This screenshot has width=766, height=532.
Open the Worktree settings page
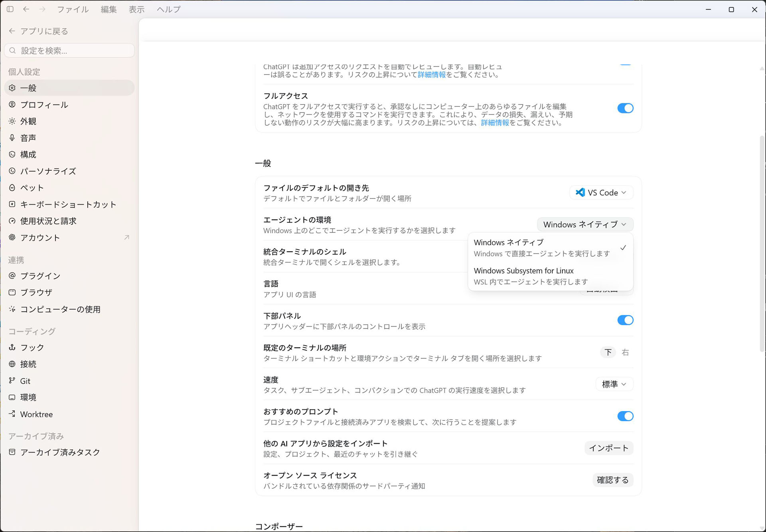click(69, 414)
